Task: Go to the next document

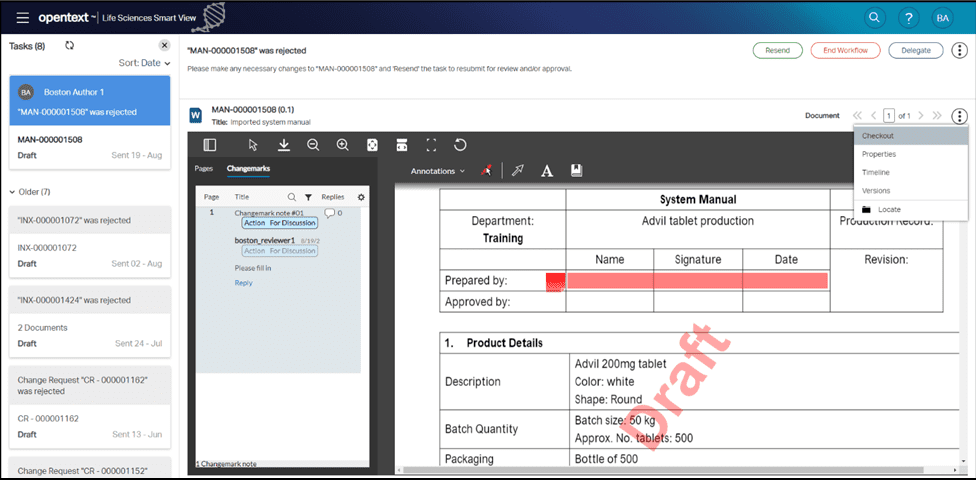Action: click(921, 116)
